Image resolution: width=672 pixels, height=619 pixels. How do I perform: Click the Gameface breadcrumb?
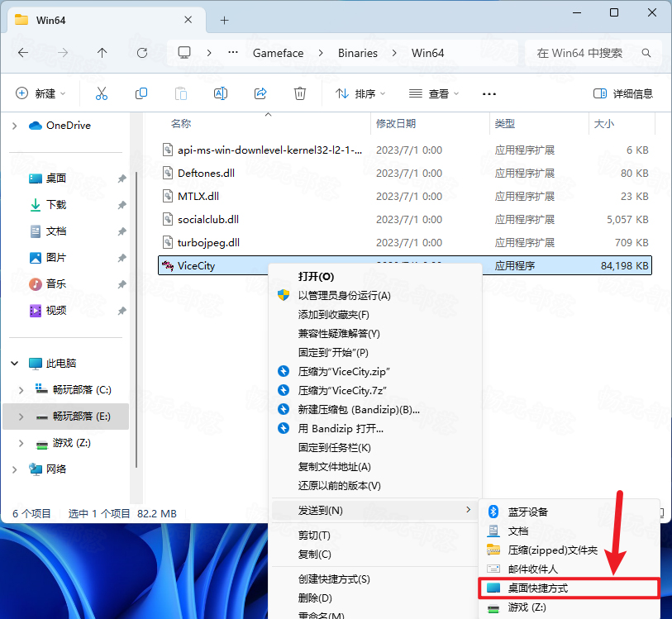coord(279,53)
